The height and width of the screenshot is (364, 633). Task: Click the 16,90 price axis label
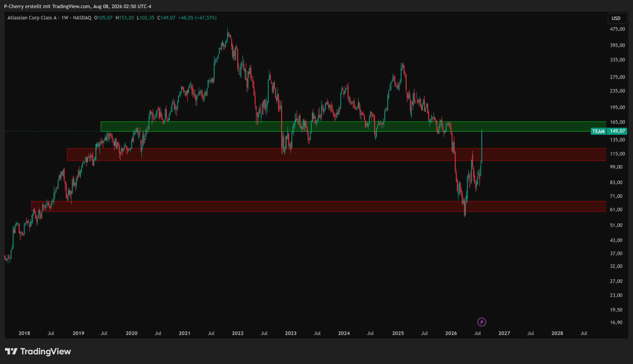click(x=616, y=322)
